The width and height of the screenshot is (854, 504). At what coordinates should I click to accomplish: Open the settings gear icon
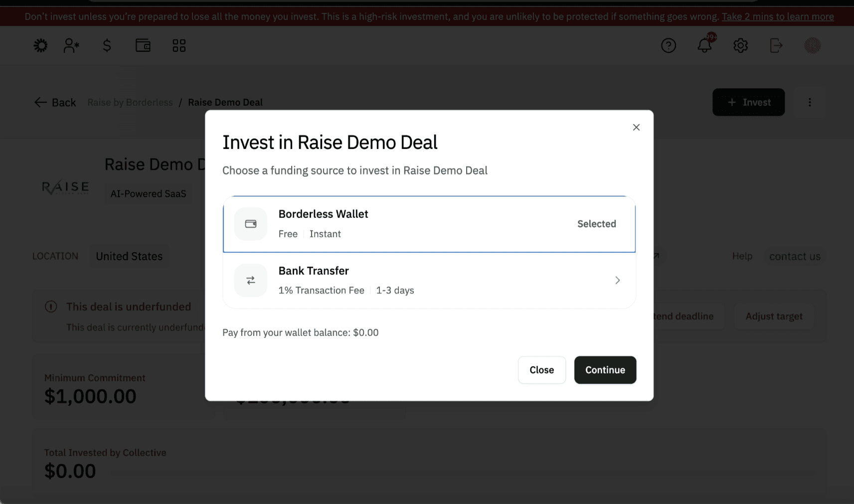pyautogui.click(x=741, y=46)
